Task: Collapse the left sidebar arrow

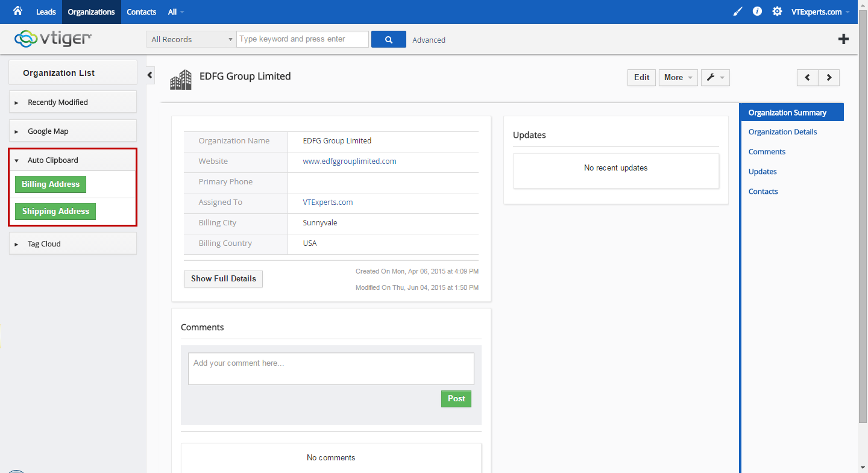Action: (150, 75)
